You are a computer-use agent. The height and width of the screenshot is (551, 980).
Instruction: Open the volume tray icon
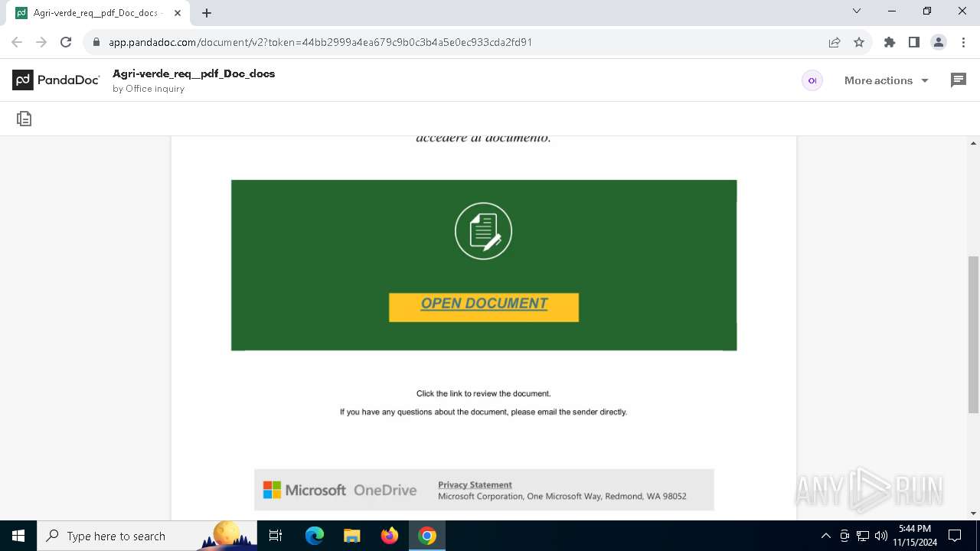click(881, 536)
